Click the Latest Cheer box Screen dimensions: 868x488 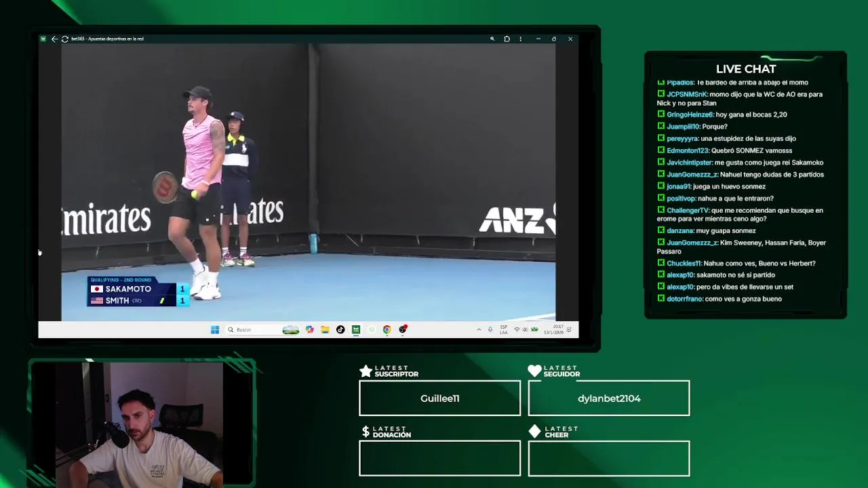click(x=609, y=459)
